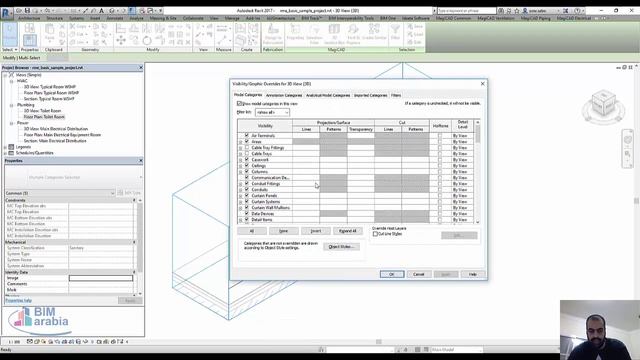Toggle Ceilings visibility checkbox
This screenshot has height=360, width=640.
tap(247, 165)
